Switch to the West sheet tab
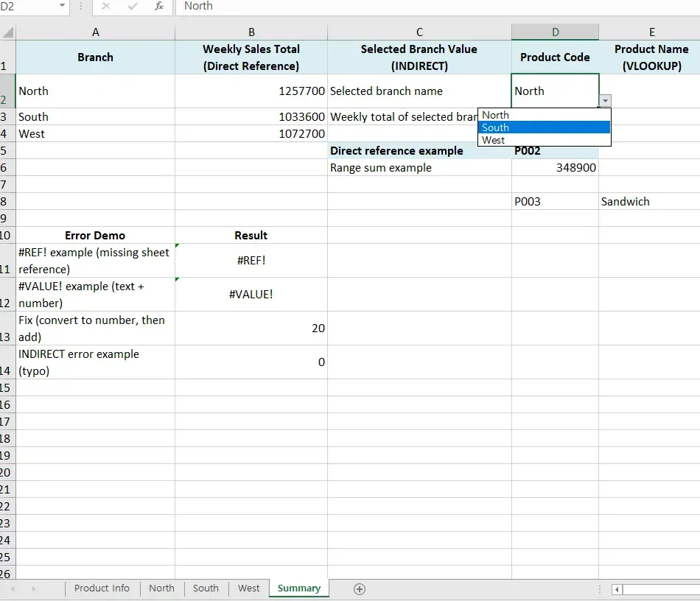This screenshot has height=601, width=700. [x=248, y=588]
